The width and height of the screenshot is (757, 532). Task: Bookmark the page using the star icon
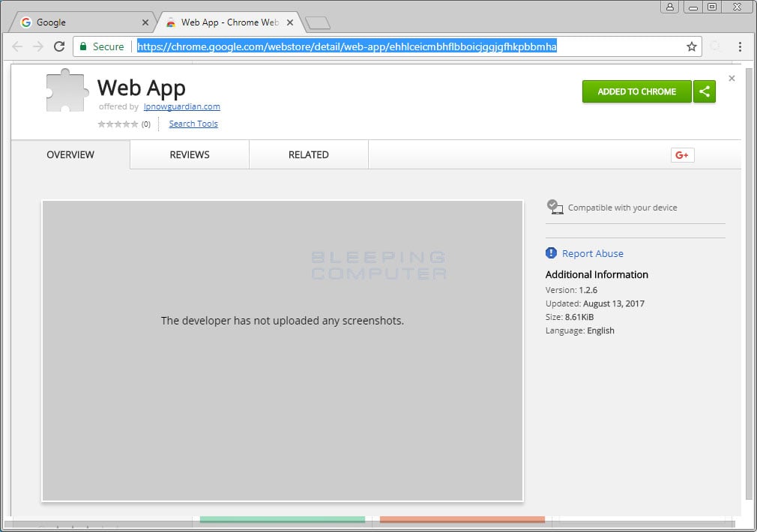pos(690,46)
